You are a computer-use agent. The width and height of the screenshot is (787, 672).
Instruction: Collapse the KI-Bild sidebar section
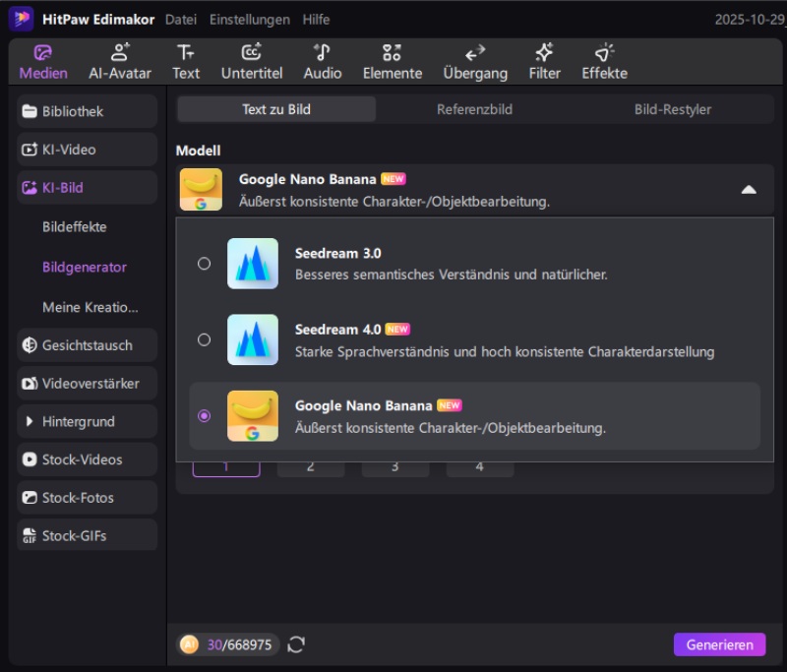87,187
